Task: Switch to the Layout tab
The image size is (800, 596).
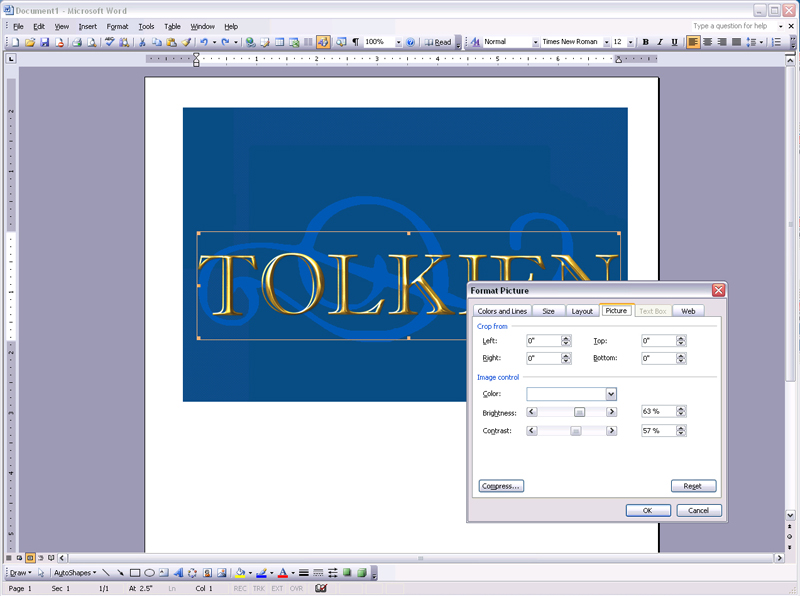Action: point(582,311)
